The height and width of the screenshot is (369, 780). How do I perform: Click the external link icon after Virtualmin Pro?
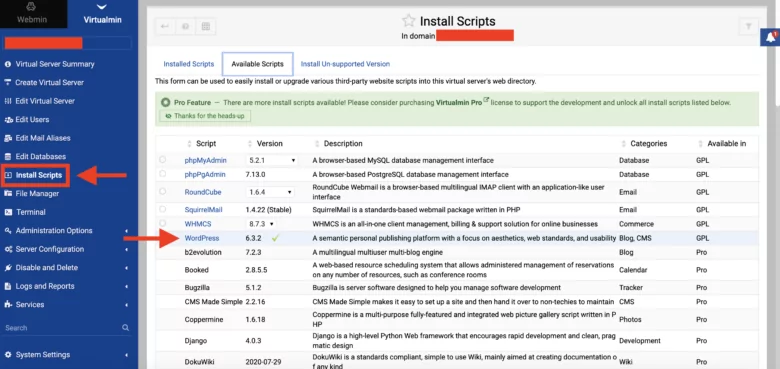(486, 100)
